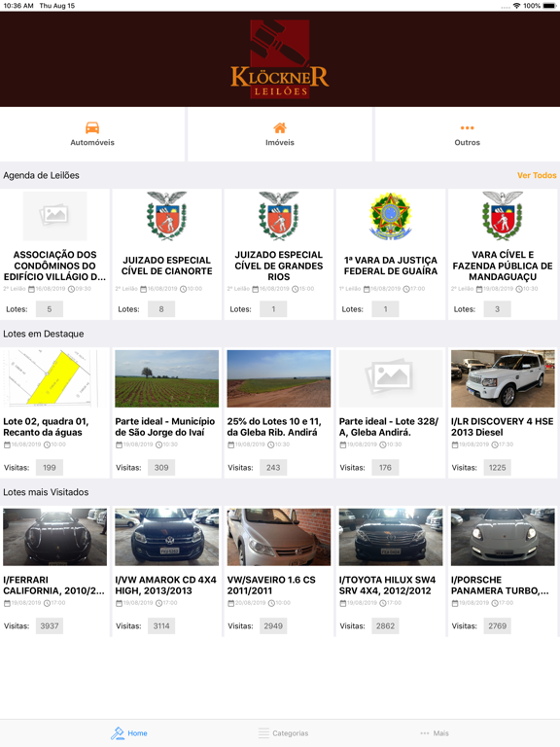Tap the orange house icon for Imóveis
The width and height of the screenshot is (560, 747).
coord(280,127)
